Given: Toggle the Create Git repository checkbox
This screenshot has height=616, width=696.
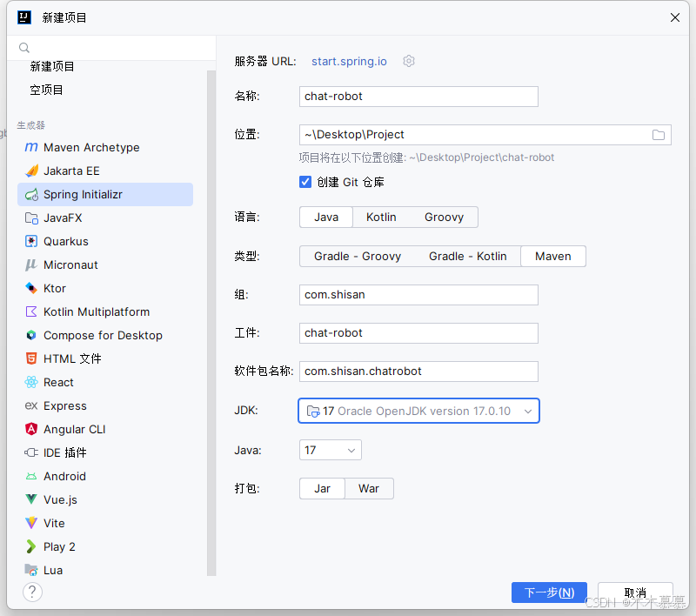Looking at the screenshot, I should pos(305,182).
